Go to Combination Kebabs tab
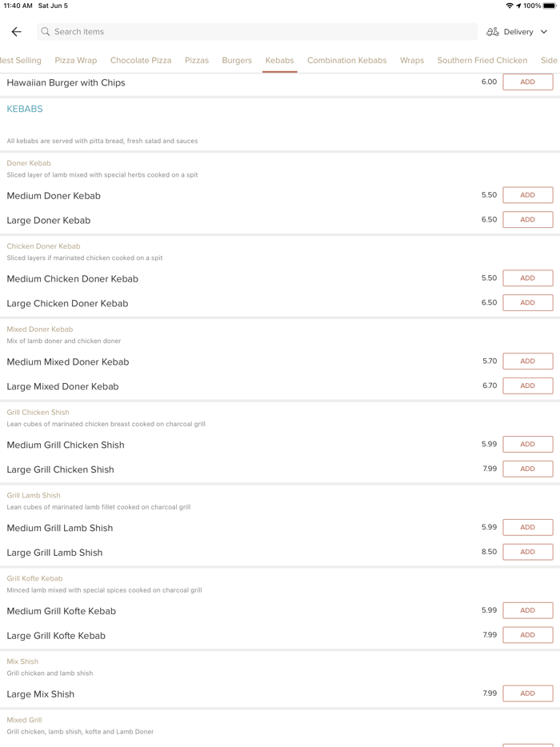The image size is (560, 747). click(346, 61)
